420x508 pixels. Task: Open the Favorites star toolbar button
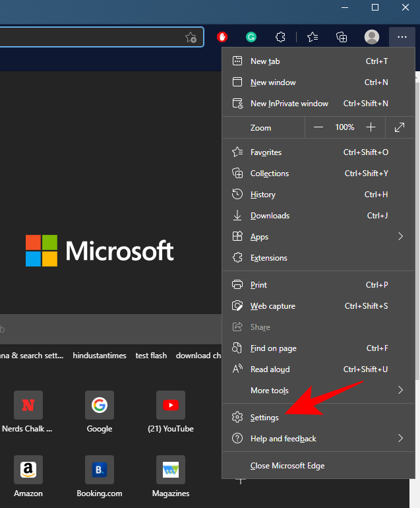[x=313, y=37]
